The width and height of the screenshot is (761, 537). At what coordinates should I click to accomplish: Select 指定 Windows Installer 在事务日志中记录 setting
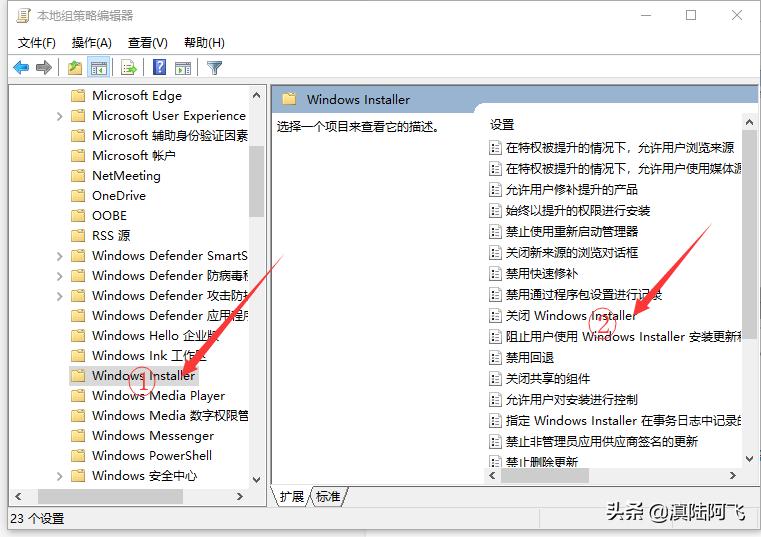pyautogui.click(x=623, y=420)
